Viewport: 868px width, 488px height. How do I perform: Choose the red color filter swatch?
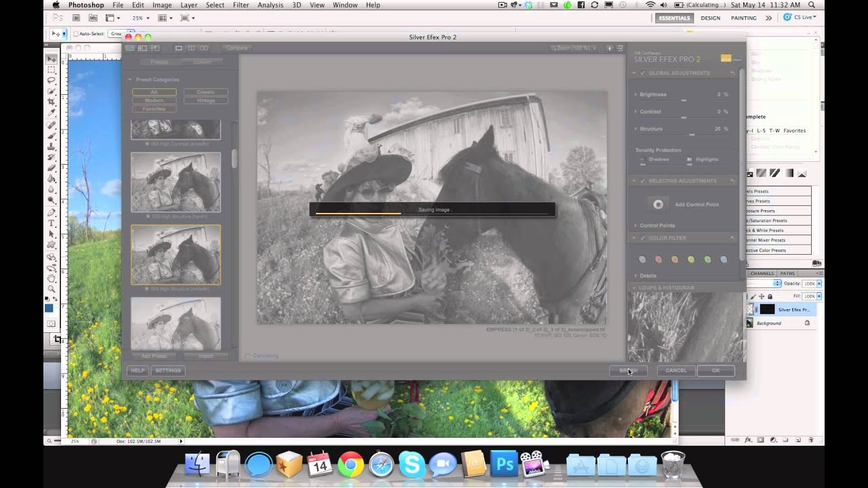658,259
